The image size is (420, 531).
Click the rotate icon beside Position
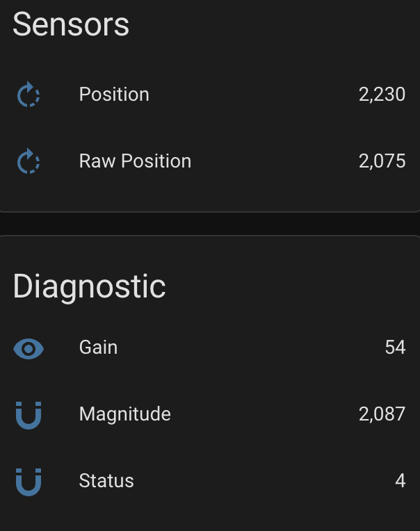(x=29, y=95)
